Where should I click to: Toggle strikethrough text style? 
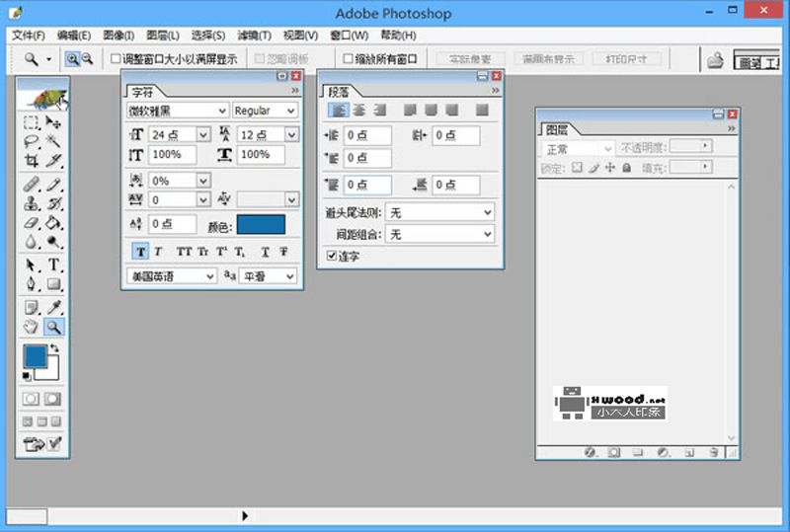click(x=283, y=252)
